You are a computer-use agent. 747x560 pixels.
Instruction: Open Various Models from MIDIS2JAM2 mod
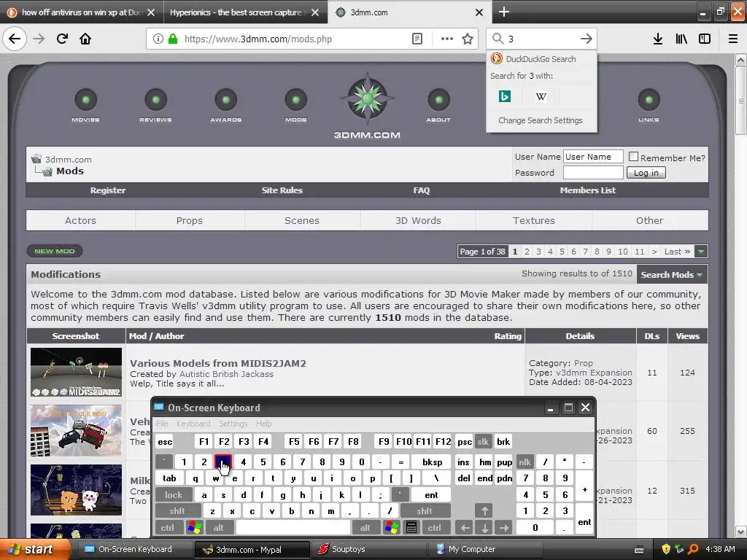217,363
